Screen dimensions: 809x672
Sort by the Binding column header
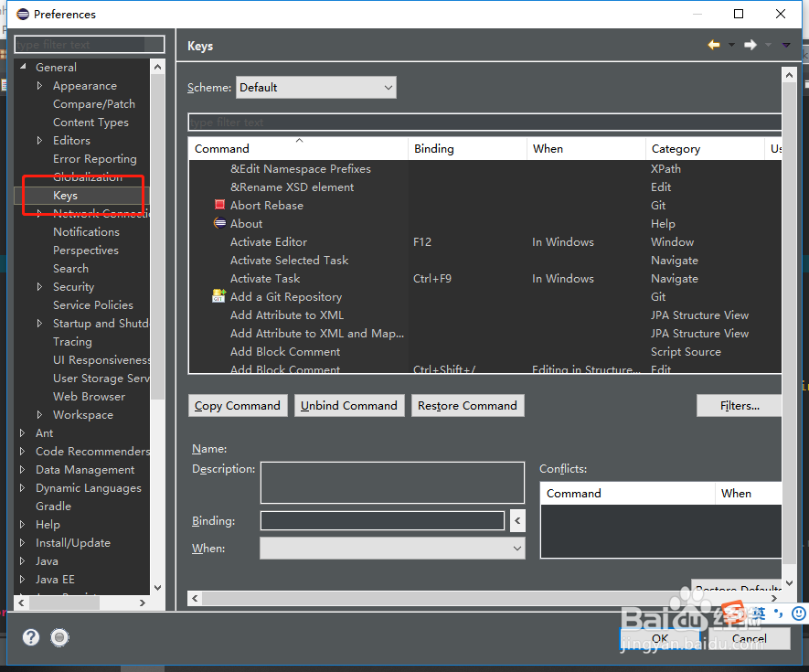coord(467,149)
